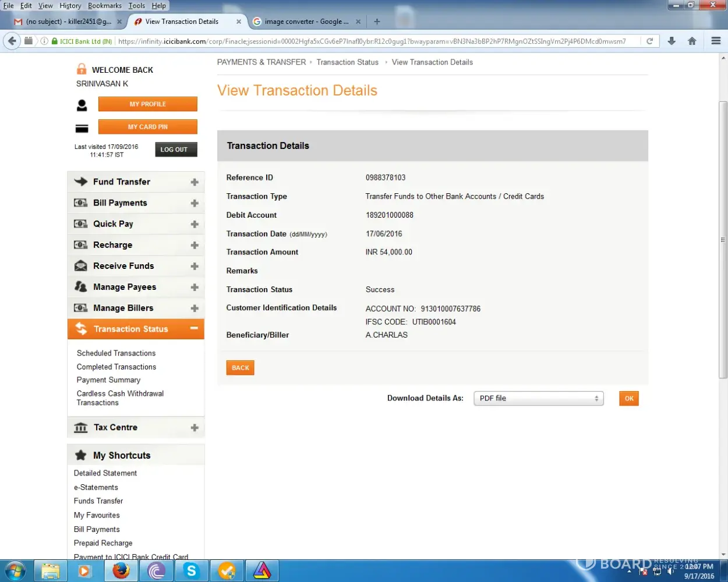Click the My Shortcuts star icon

[81, 456]
